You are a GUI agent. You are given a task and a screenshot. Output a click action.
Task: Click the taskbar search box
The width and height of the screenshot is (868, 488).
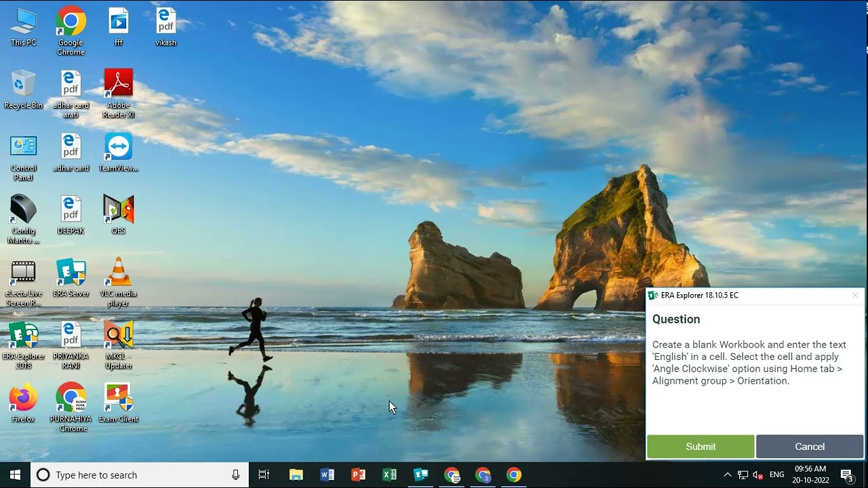tap(140, 474)
